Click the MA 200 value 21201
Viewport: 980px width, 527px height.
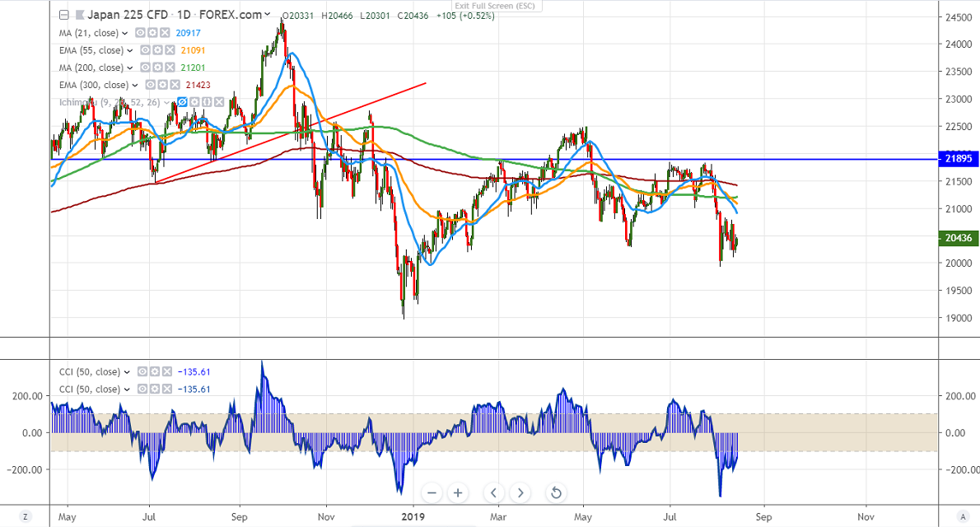(x=194, y=68)
